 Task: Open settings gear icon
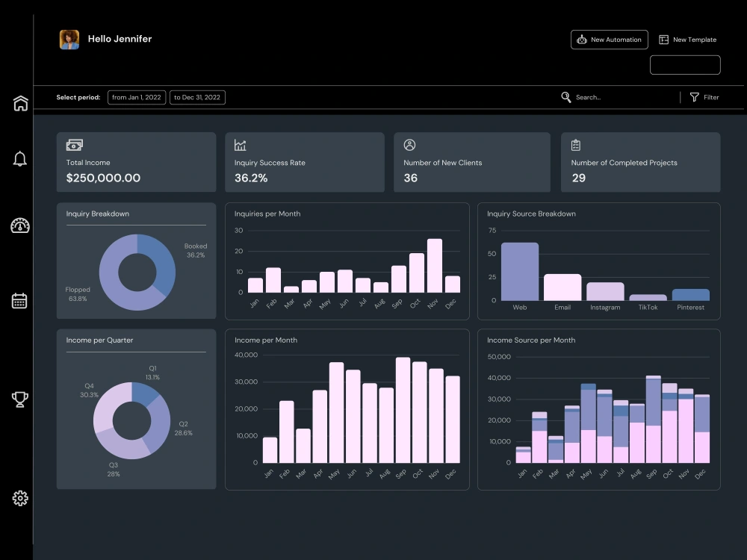tap(20, 498)
